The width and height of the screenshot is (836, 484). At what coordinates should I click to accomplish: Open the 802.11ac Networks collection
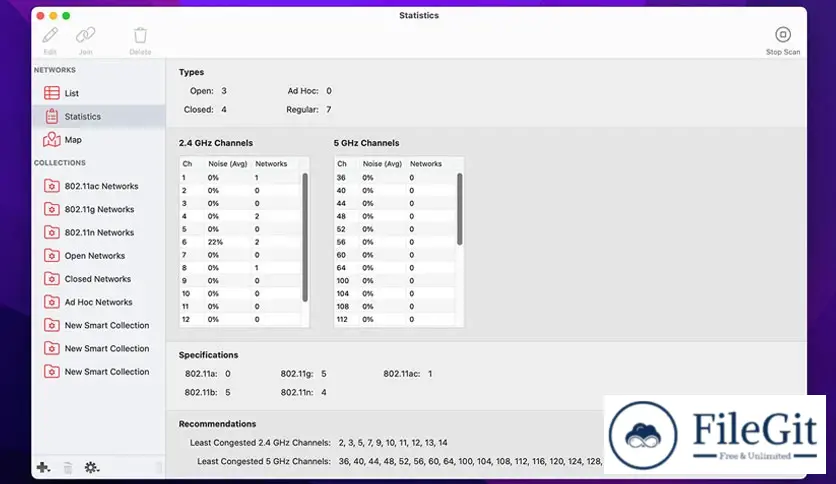tap(99, 186)
